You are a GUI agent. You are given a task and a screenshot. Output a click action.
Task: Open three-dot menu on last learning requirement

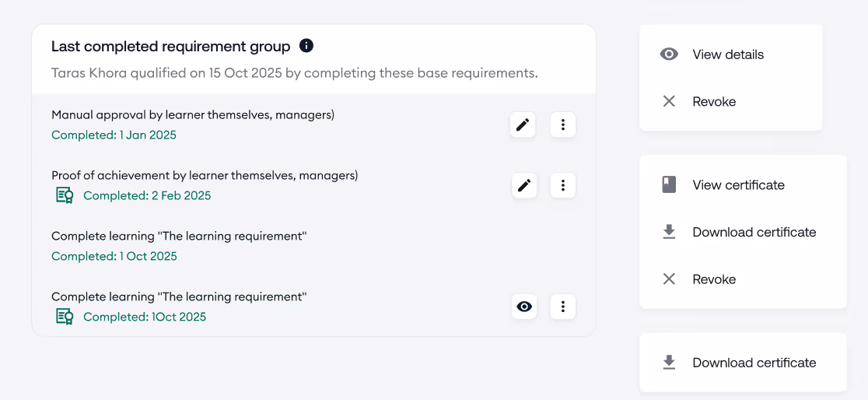click(563, 307)
